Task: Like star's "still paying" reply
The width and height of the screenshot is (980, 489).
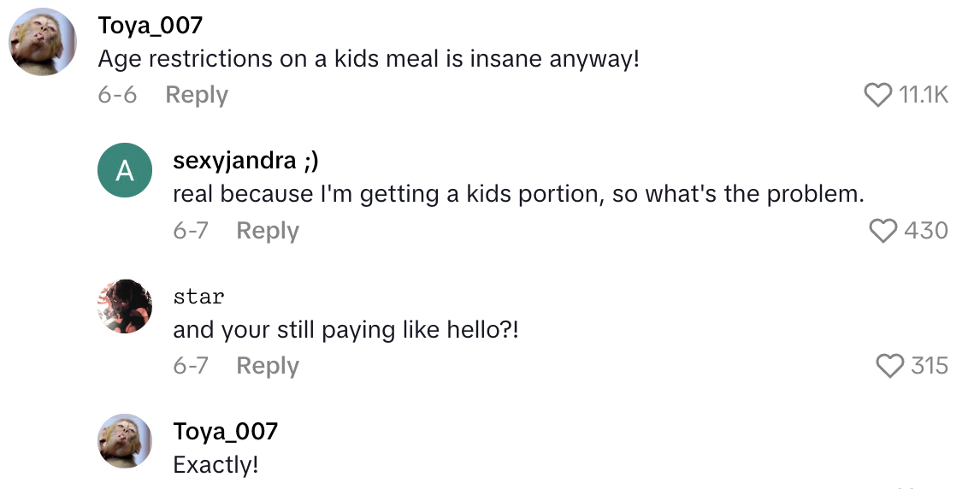Action: pyautogui.click(x=890, y=366)
